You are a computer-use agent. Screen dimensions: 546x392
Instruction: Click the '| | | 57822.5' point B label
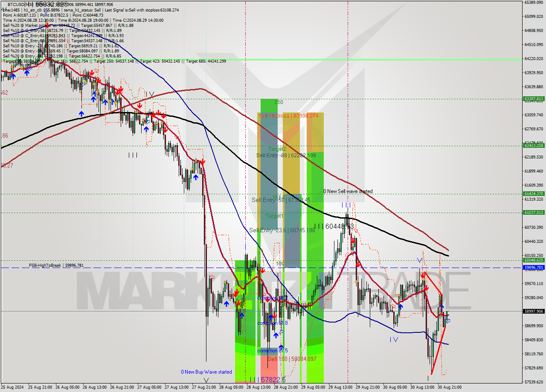pos(267,379)
